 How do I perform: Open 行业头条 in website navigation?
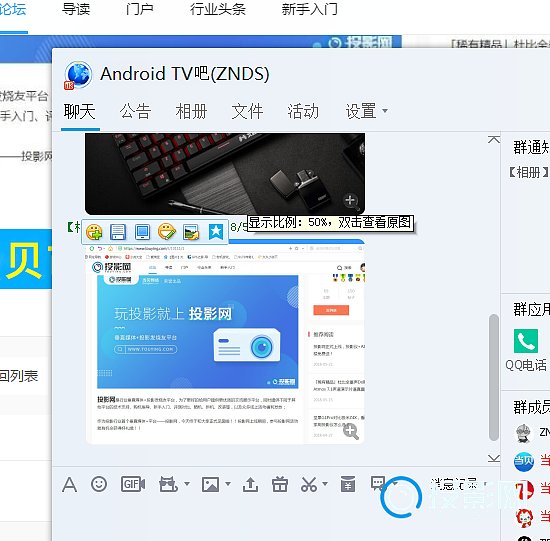click(218, 9)
